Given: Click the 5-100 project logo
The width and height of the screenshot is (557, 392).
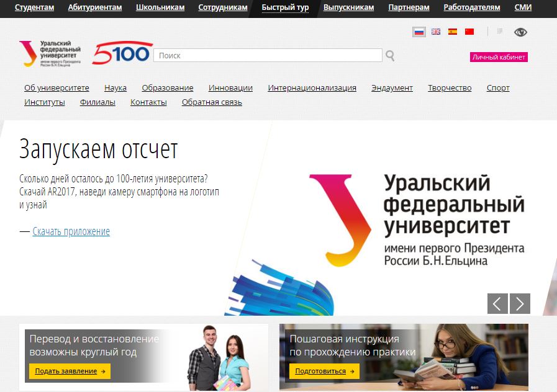Looking at the screenshot, I should [x=122, y=54].
